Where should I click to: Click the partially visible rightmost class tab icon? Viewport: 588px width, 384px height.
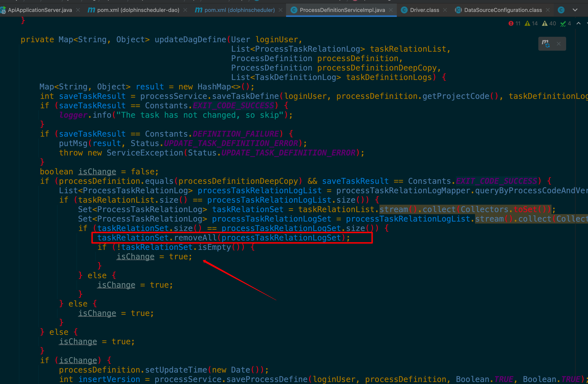(x=561, y=10)
